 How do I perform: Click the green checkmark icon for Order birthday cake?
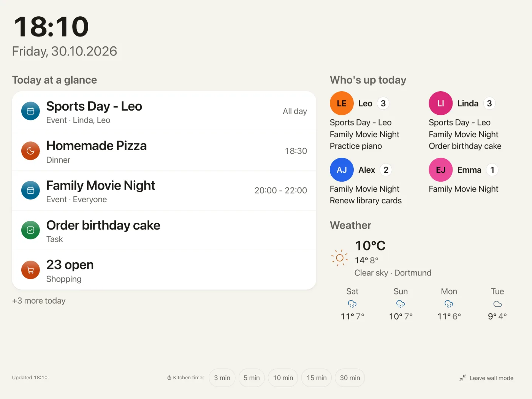(x=30, y=230)
